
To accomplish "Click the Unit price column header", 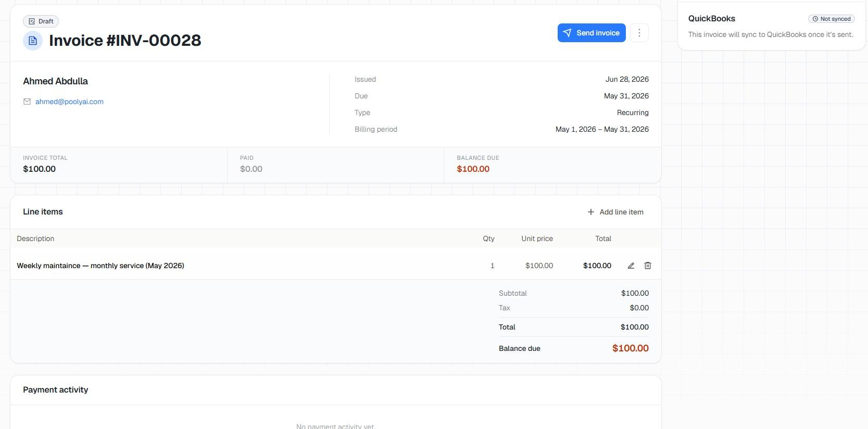I will click(537, 238).
